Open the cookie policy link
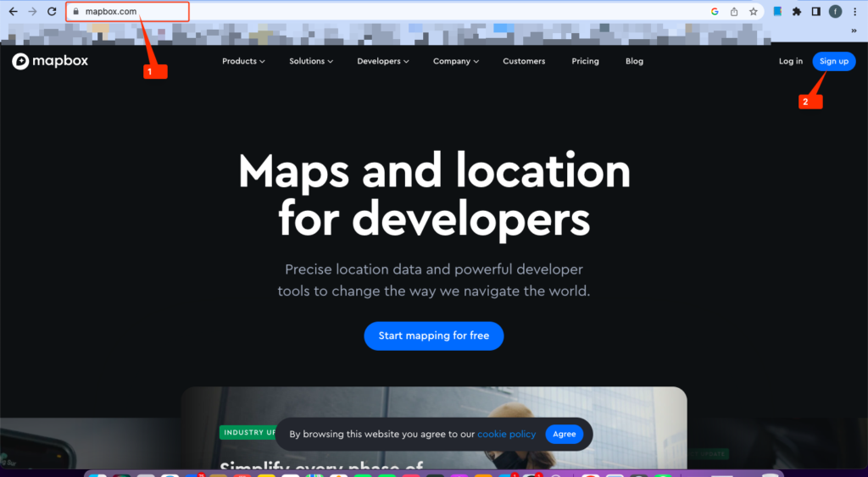Viewport: 868px width, 477px height. pyautogui.click(x=507, y=435)
